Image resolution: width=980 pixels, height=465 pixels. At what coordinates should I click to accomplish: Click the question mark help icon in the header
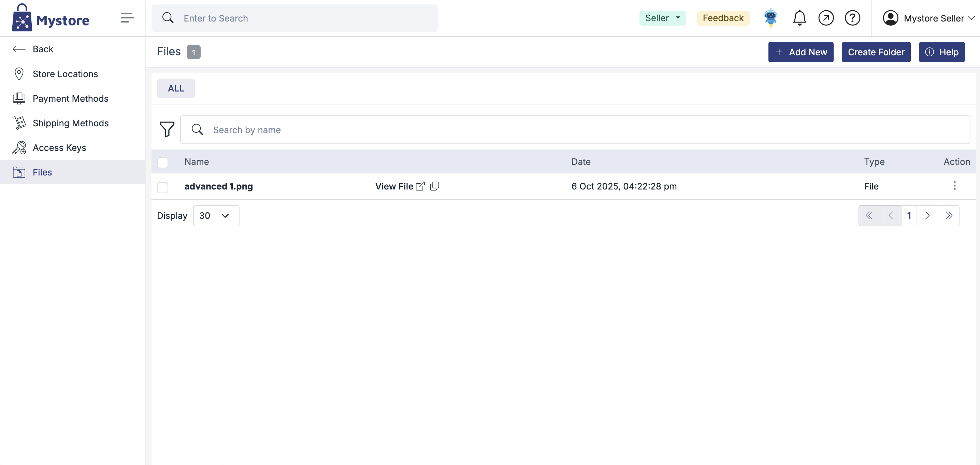click(x=852, y=18)
